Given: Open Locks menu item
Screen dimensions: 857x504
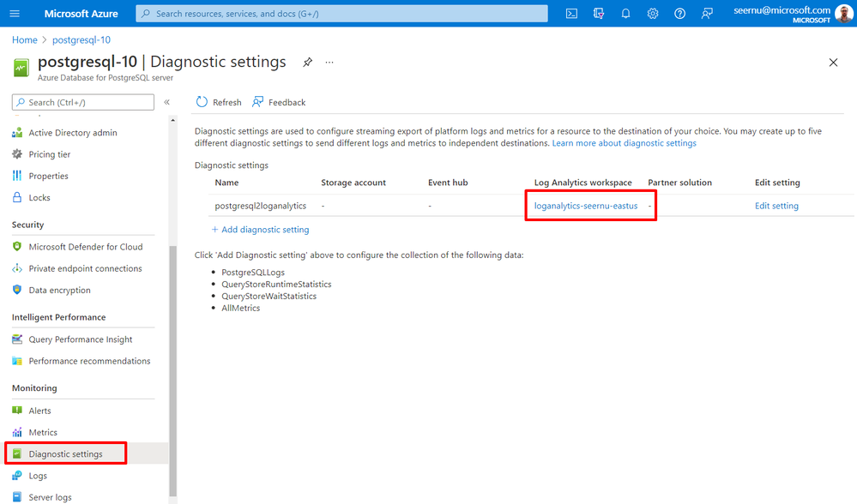Looking at the screenshot, I should 39,198.
